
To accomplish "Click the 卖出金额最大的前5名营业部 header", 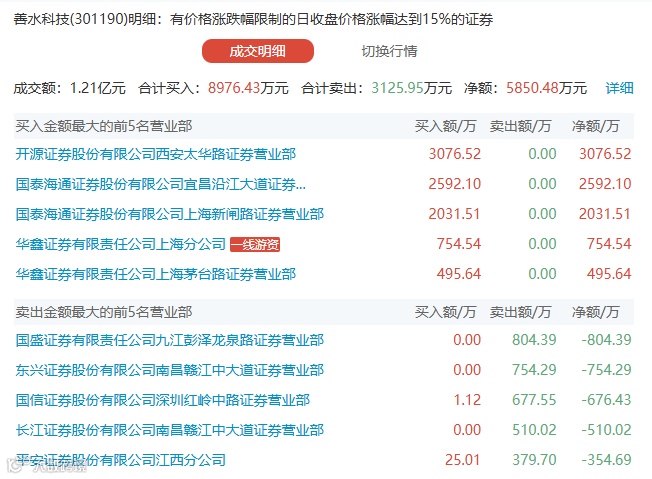I will click(x=104, y=312).
